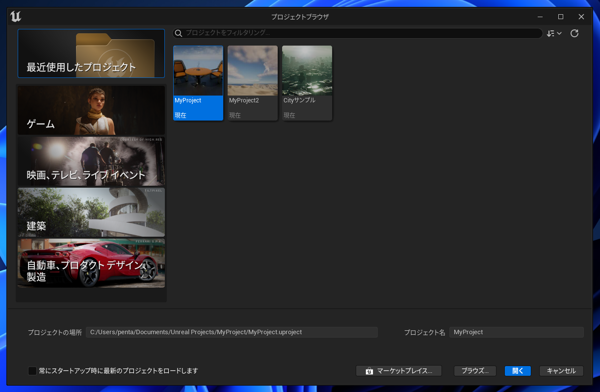
Task: Click the キャンセル button
Action: pos(561,371)
